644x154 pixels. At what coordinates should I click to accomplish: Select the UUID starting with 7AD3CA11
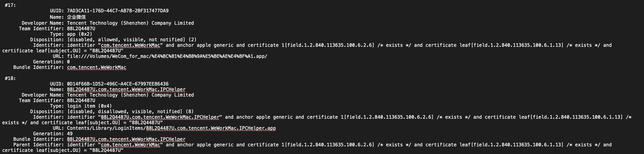[117, 11]
